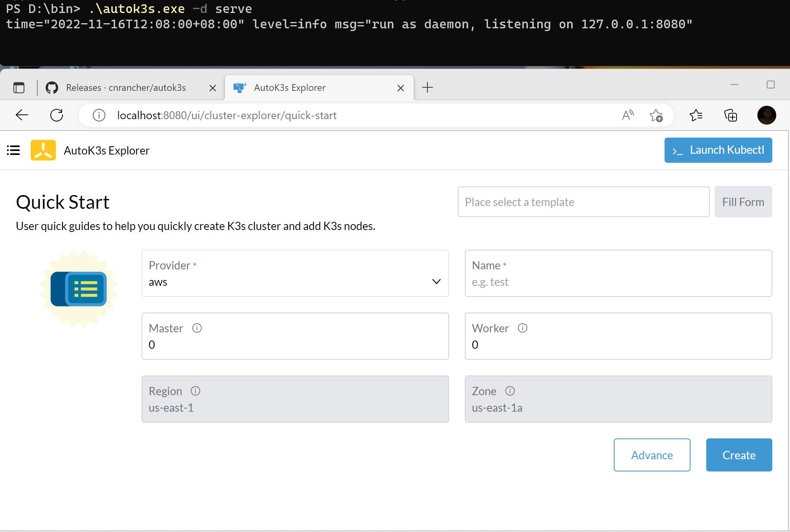The height and width of the screenshot is (532, 790).
Task: Type a cluster name in the Name field
Action: pyautogui.click(x=617, y=282)
